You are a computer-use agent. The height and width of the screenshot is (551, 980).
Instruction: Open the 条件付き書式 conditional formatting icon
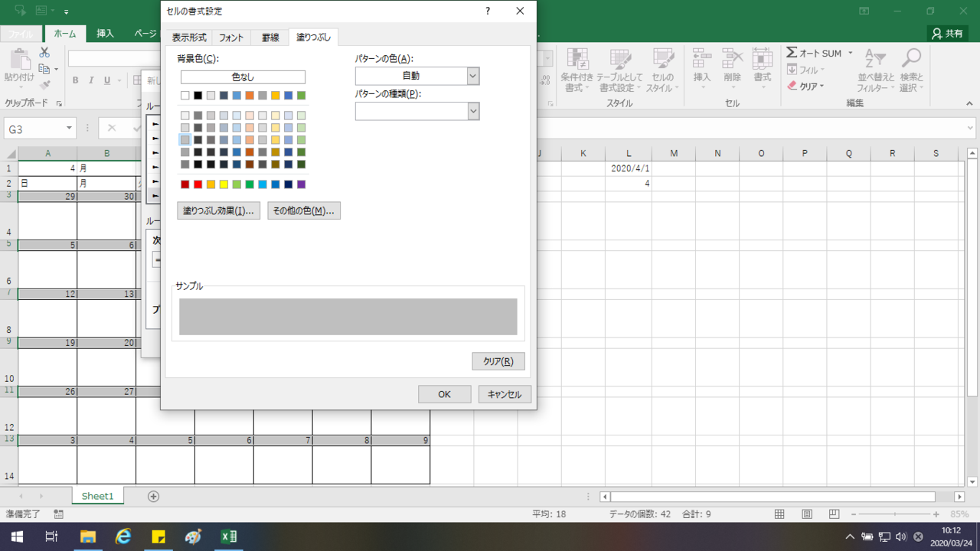tap(577, 59)
